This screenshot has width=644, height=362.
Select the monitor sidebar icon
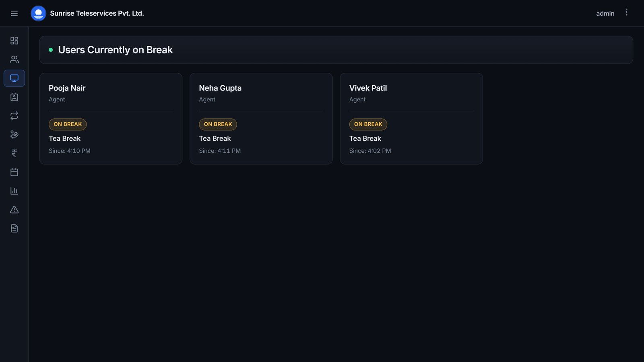14,78
